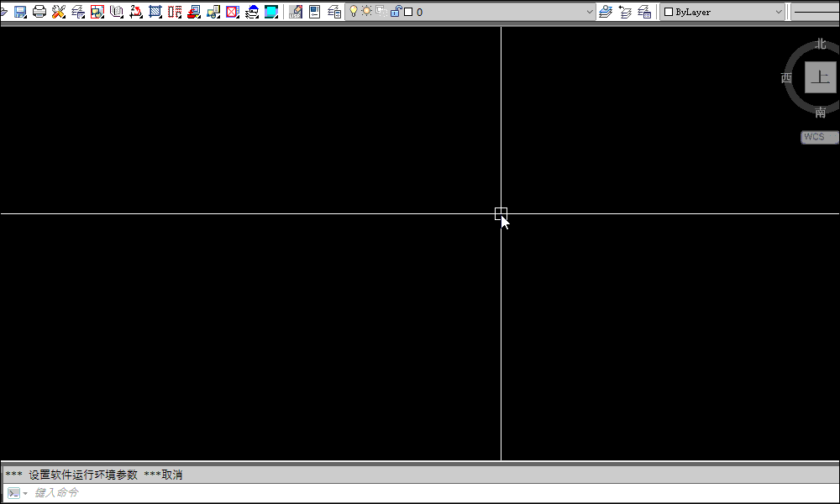Open the command line recent commands arrow

coord(25,493)
